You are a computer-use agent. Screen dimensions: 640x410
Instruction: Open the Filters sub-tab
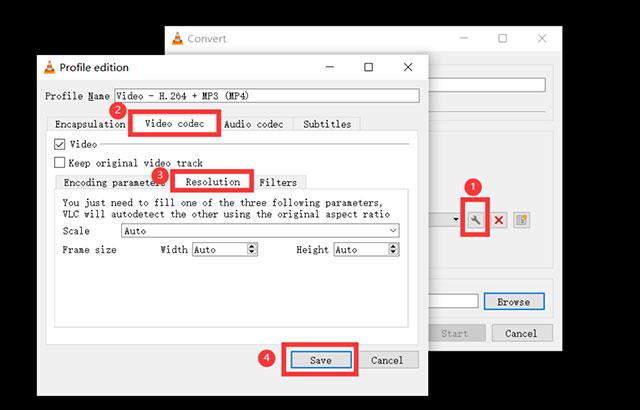[x=278, y=183]
